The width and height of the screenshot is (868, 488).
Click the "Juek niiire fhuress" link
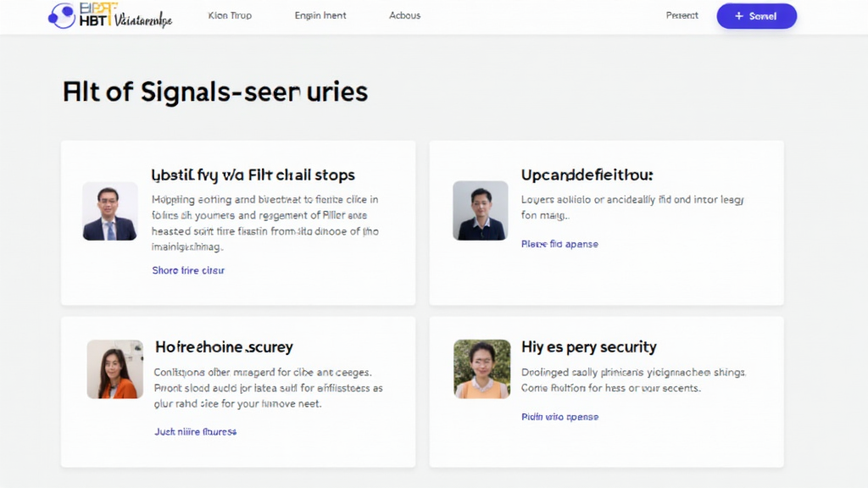pos(194,431)
